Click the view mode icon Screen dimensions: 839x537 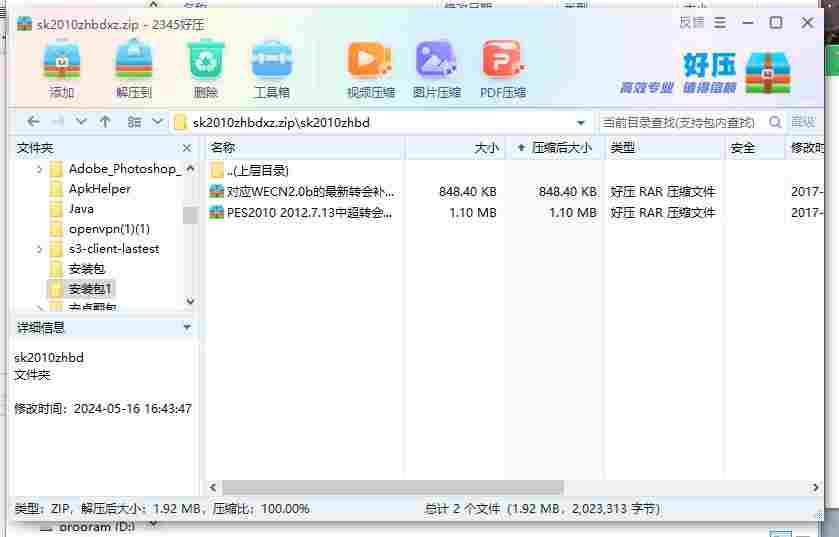pyautogui.click(x=134, y=122)
